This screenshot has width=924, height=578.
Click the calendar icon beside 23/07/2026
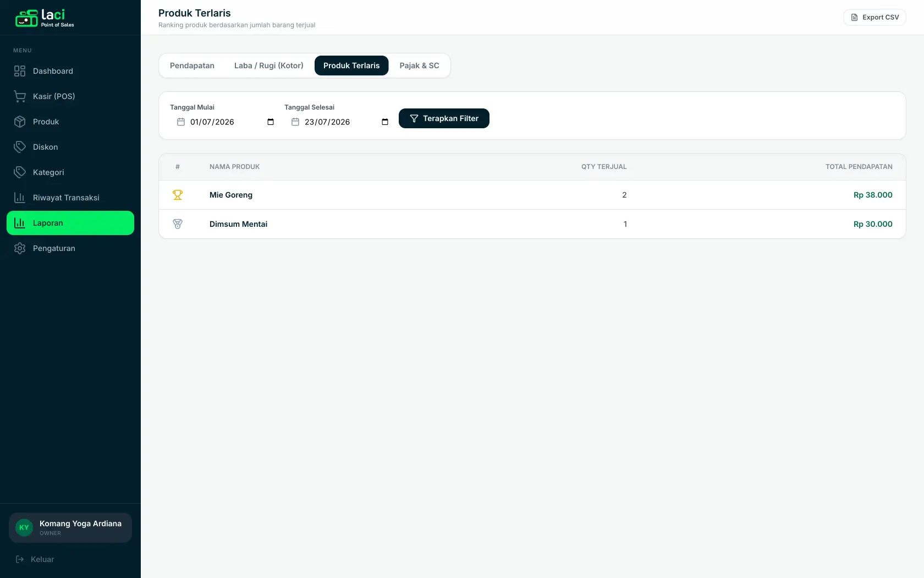click(295, 122)
